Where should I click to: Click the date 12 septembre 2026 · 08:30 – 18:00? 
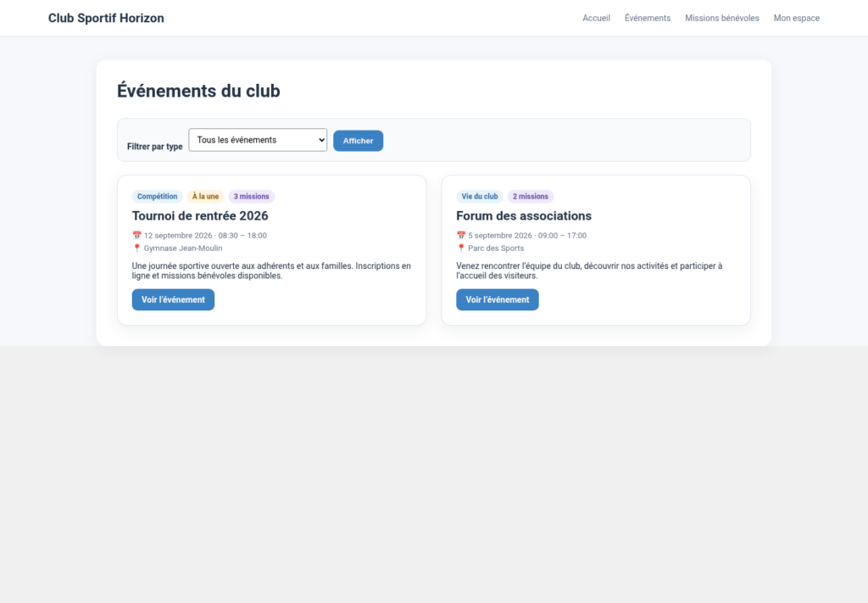coord(205,235)
